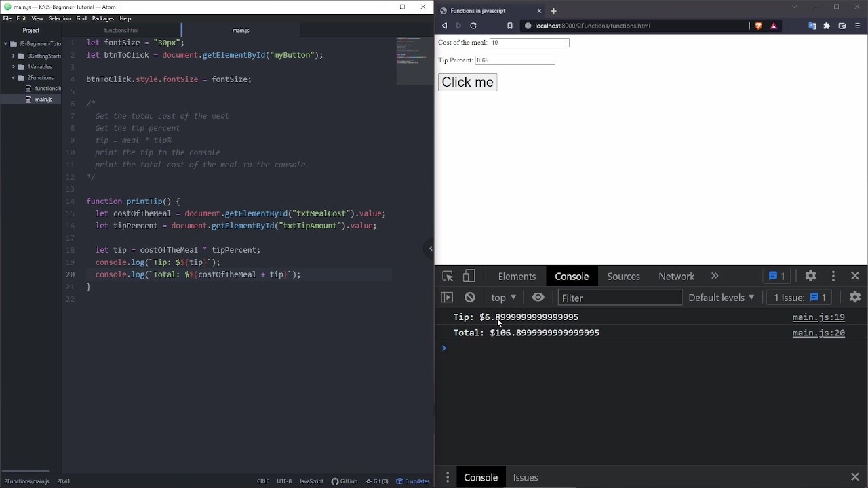868x488 pixels.
Task: Reload the page in browser
Action: [x=473, y=26]
